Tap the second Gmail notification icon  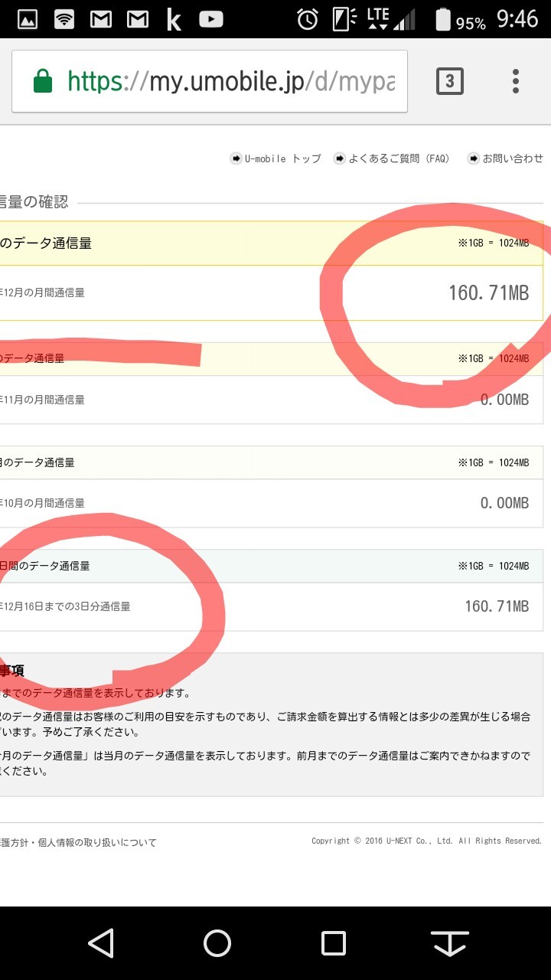pos(138,20)
